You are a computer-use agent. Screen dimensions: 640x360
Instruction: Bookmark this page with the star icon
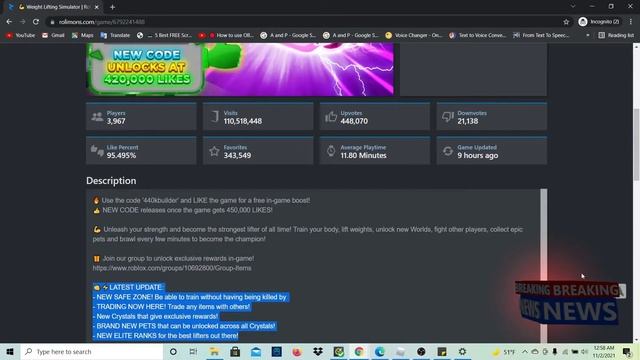coord(566,22)
